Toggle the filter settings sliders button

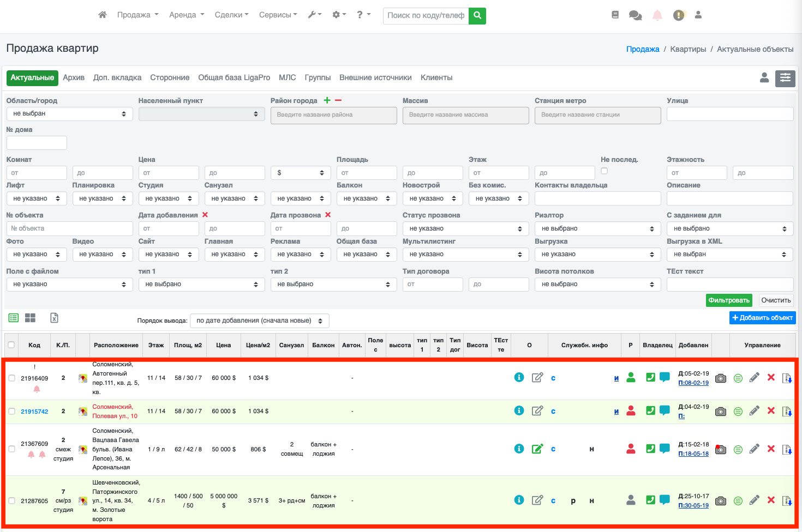(785, 78)
